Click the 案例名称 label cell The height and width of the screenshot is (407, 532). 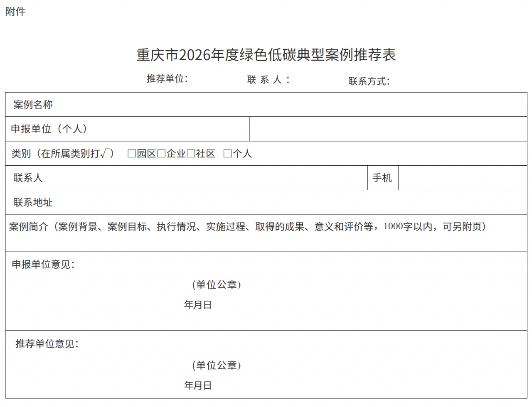(32, 105)
